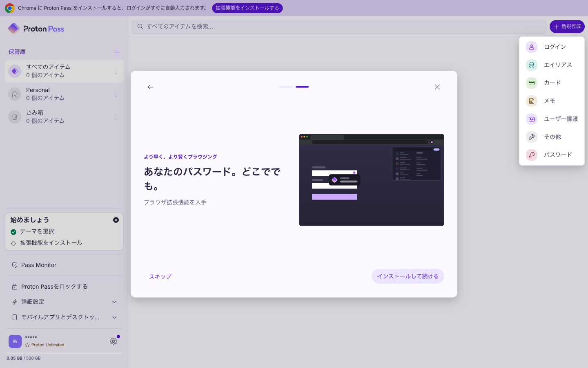Open settings via the gear icon
This screenshot has height=368, width=588.
[114, 341]
